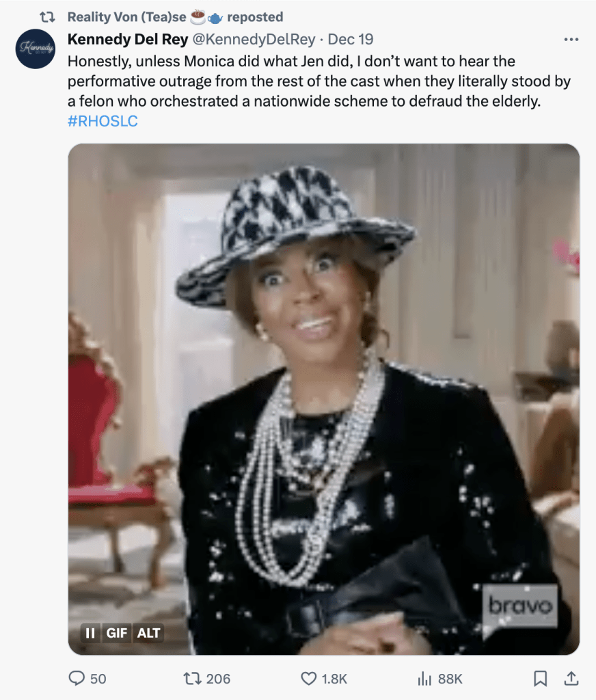Open the GIF media of woman in hat
Image resolution: width=596 pixels, height=700 pixels.
324,399
